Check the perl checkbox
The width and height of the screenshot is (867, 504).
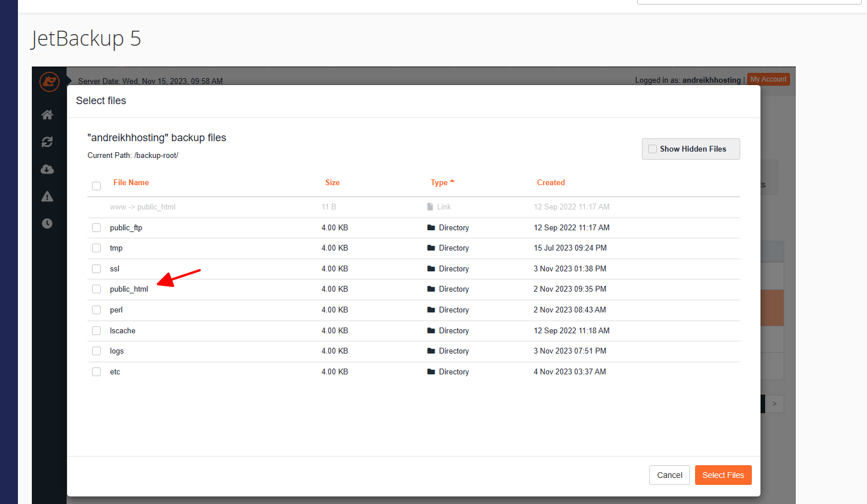pos(97,310)
